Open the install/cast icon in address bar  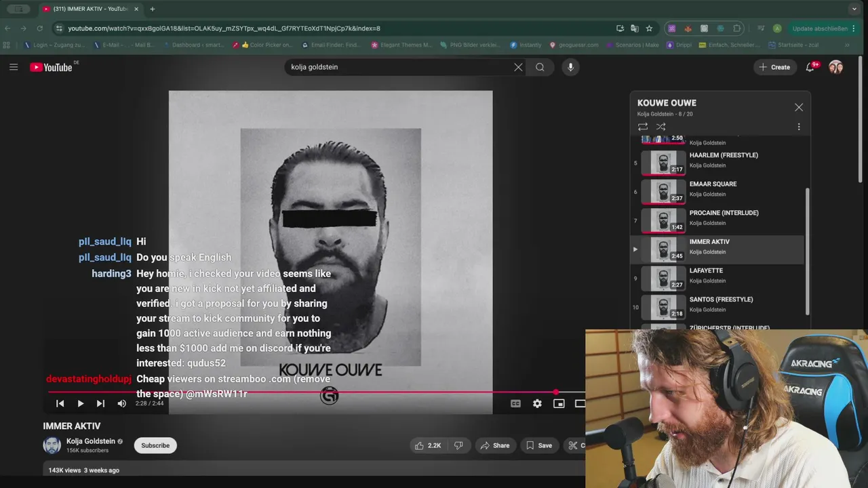click(x=620, y=28)
